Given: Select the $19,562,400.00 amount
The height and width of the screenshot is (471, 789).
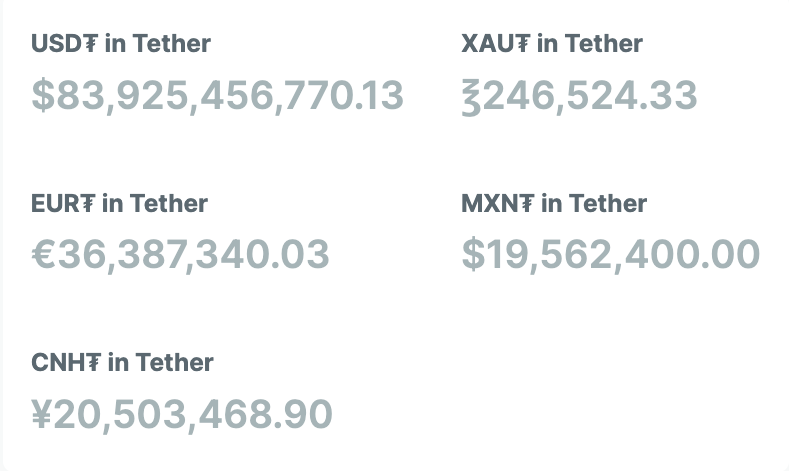Looking at the screenshot, I should pyautogui.click(x=610, y=255).
